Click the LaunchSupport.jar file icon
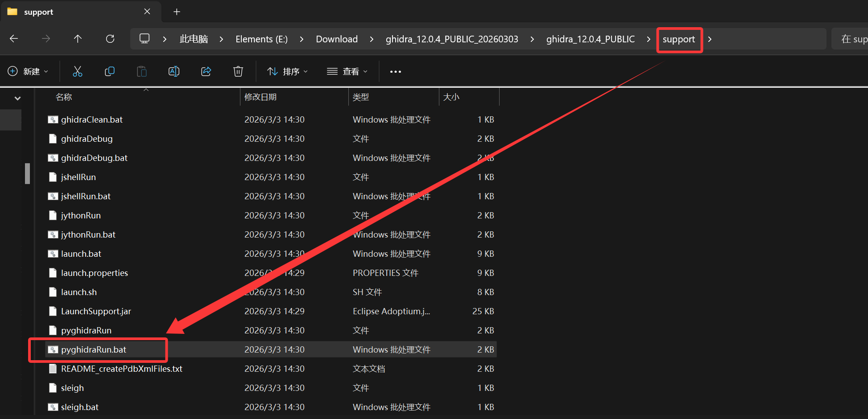Image resolution: width=868 pixels, height=419 pixels. point(53,311)
